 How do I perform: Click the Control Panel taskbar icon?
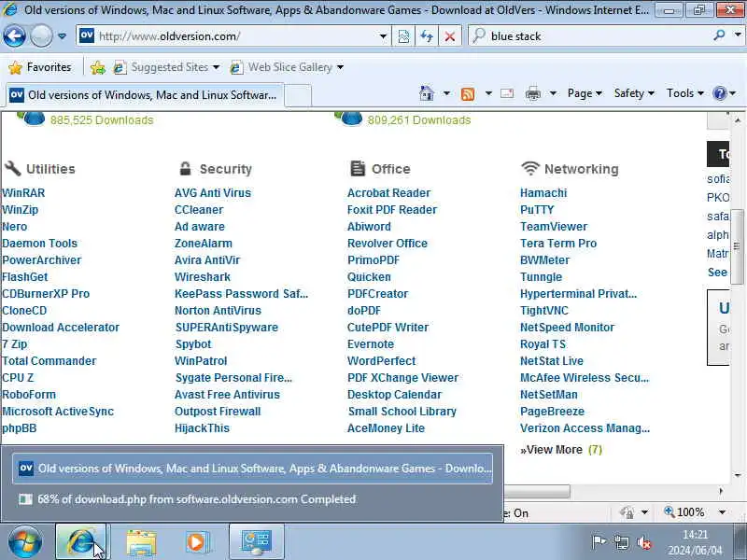[256, 542]
